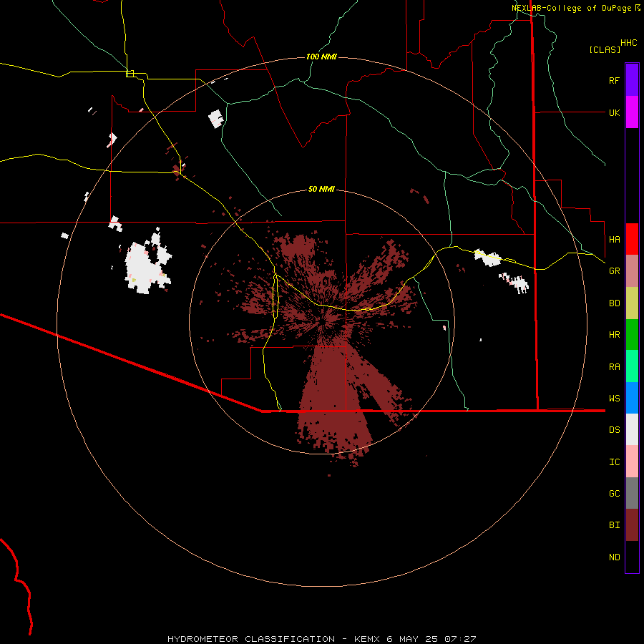Click the NEXLAB-College of DuPage credit text

tap(571, 8)
